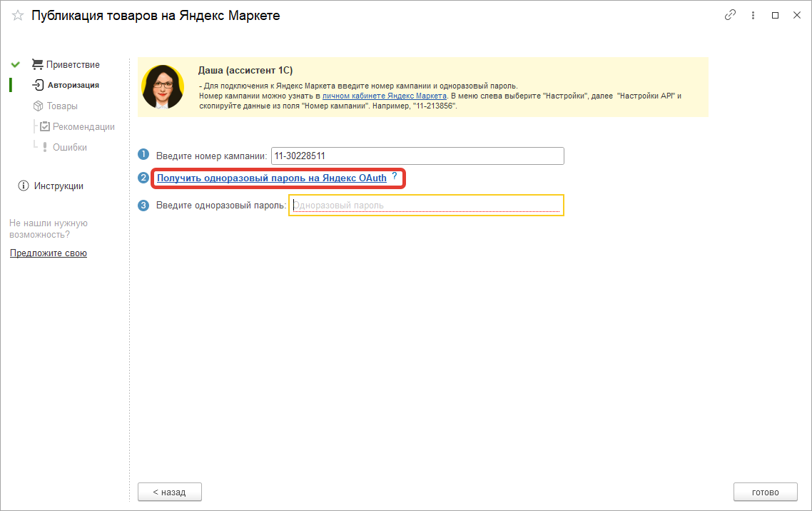The width and height of the screenshot is (812, 511).
Task: Click the shopping cart icon beside Приветствие
Action: (37, 64)
